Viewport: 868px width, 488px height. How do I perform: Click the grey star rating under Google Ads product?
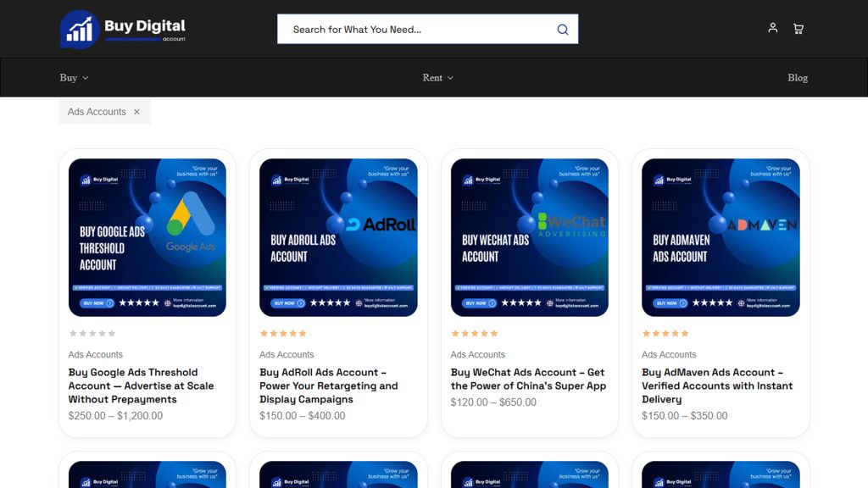[x=92, y=333]
